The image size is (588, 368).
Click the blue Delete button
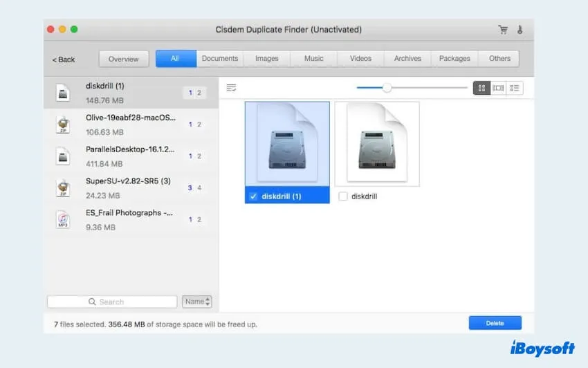tap(495, 323)
